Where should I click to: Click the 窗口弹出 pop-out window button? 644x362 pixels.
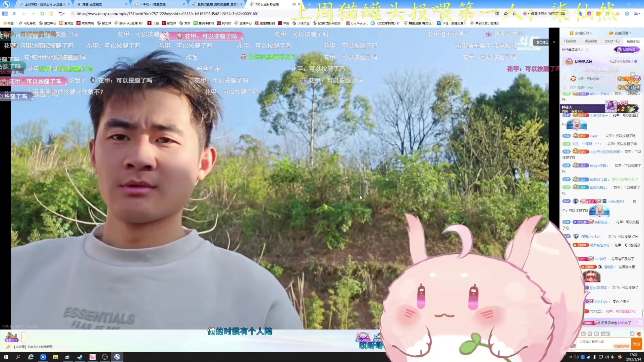(x=542, y=42)
